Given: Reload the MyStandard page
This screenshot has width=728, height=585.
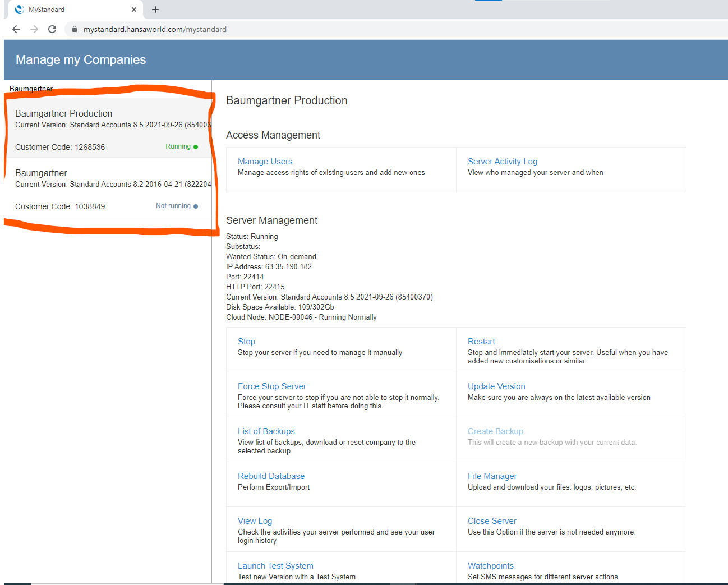Looking at the screenshot, I should [x=52, y=29].
